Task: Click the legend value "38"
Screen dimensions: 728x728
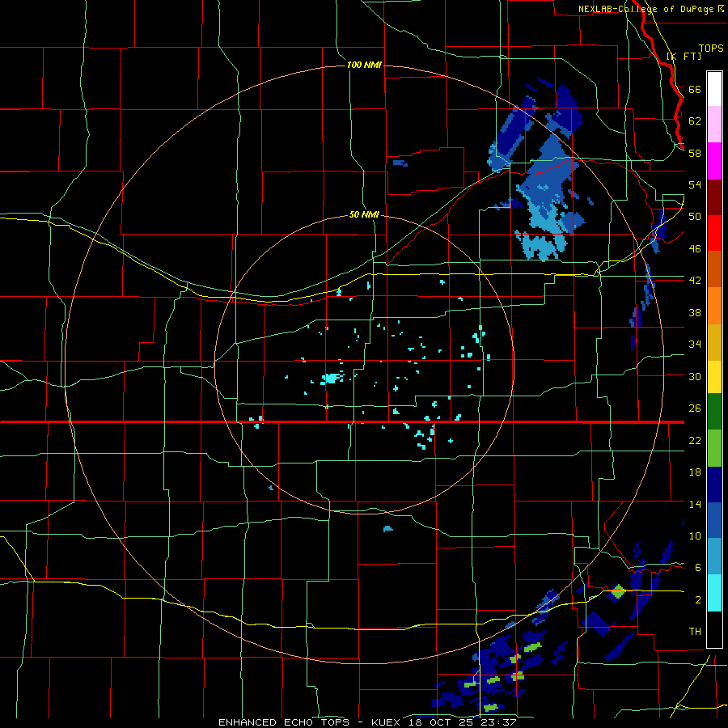Action: (695, 312)
